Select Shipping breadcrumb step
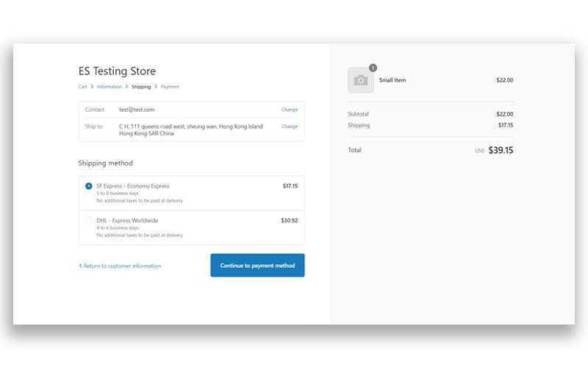Image resolution: width=588 pixels, height=368 pixels. [x=141, y=87]
